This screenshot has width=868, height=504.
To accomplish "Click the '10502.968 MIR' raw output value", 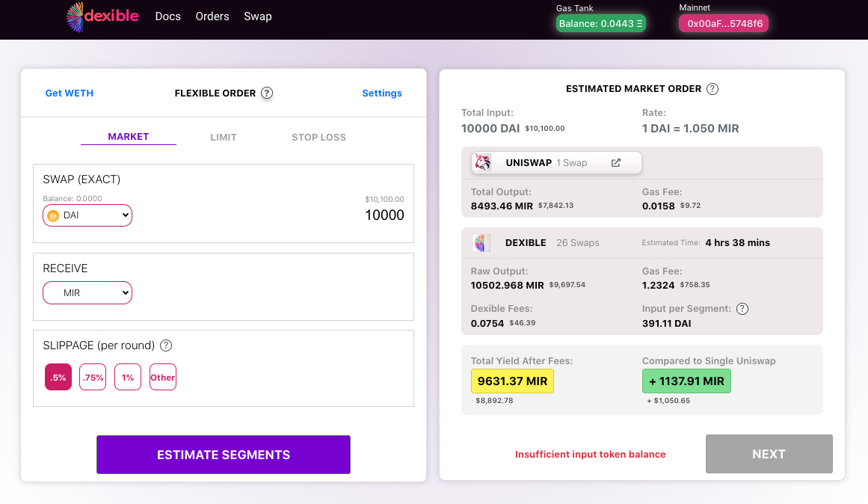I will click(x=507, y=285).
